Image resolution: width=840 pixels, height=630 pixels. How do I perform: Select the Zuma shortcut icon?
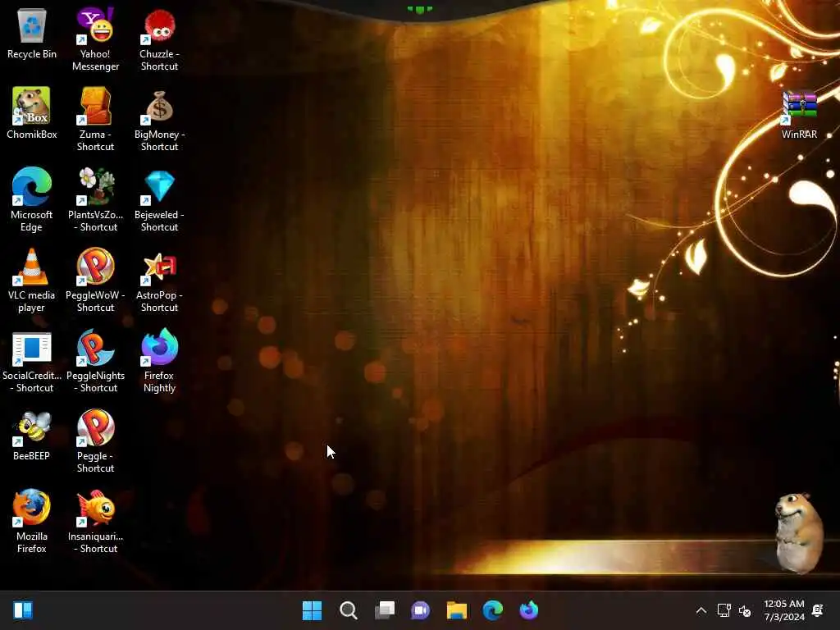coord(95,120)
